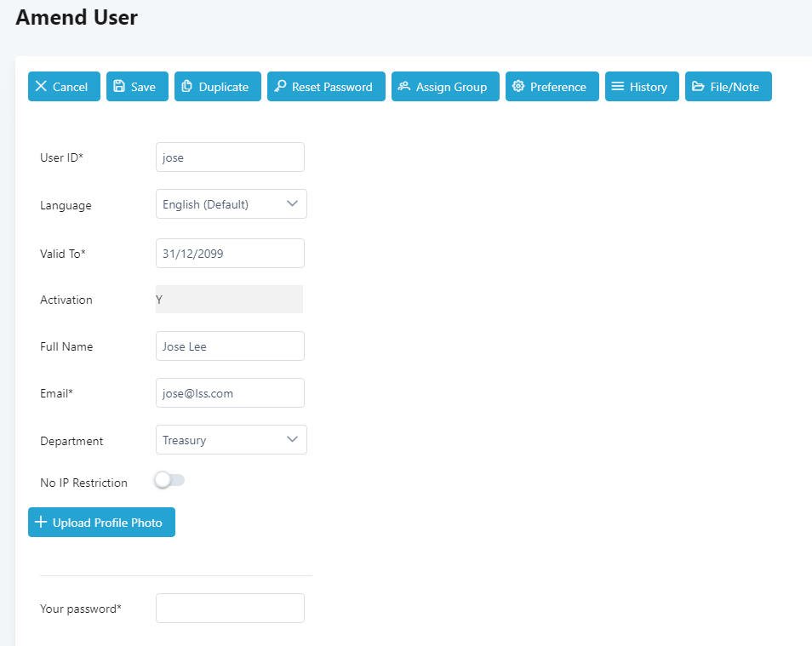
Task: Open the Language dropdown
Action: [231, 204]
